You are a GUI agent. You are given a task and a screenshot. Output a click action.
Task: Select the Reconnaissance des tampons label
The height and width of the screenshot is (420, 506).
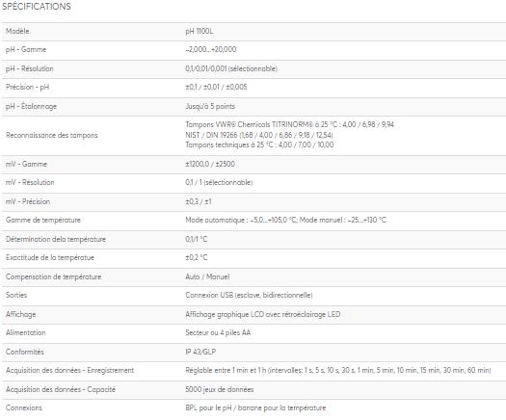(52, 135)
